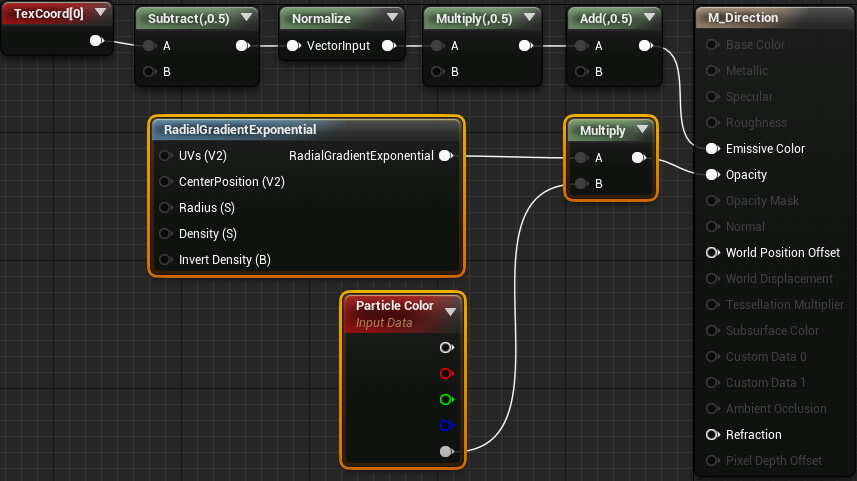Click the Subsurface Color pin

tap(712, 331)
